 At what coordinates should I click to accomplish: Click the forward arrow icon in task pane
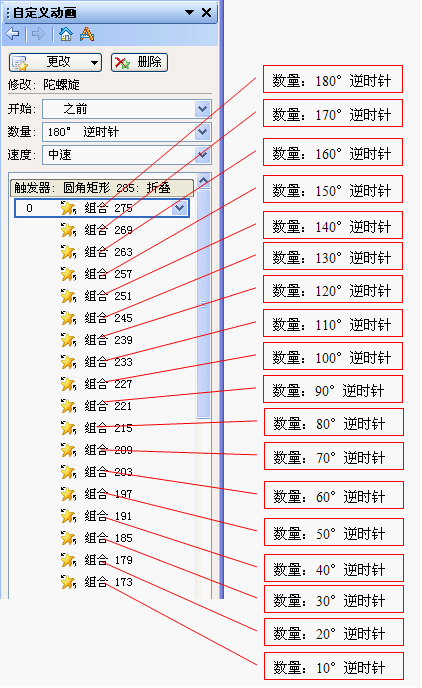(39, 34)
